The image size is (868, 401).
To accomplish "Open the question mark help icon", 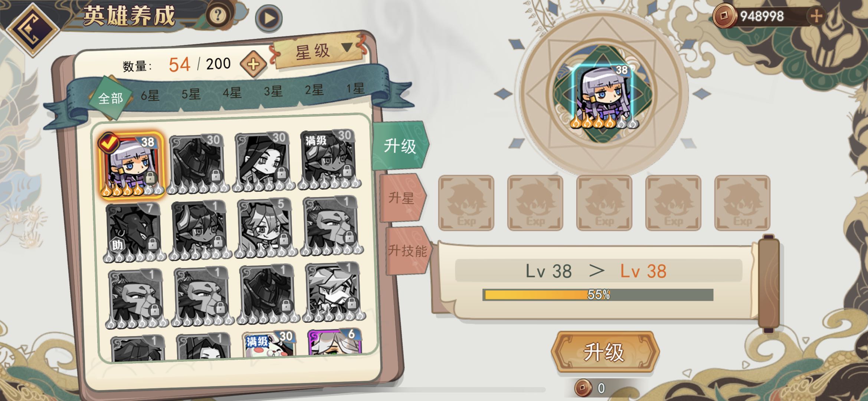I will click(x=218, y=16).
